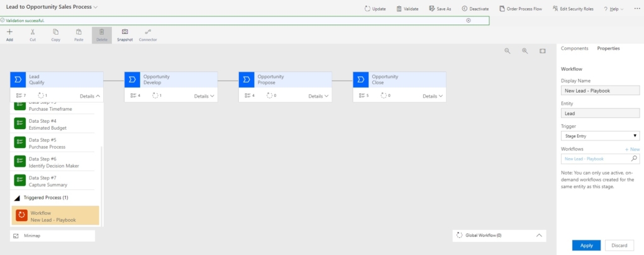Switch to the Properties tab
Viewport: 644px width, 255px height.
tap(608, 48)
